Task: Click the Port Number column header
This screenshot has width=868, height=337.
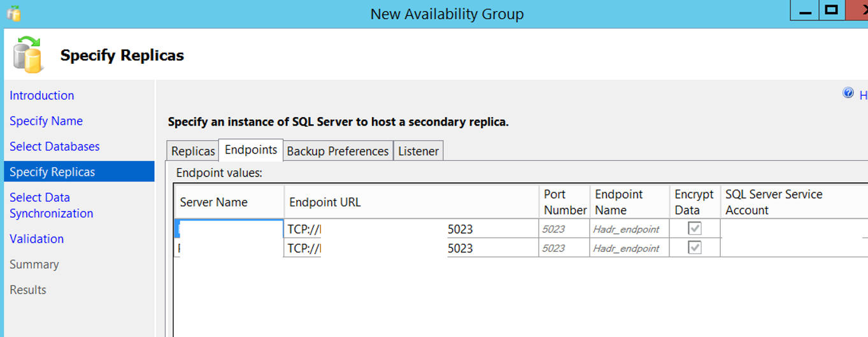Action: tap(564, 202)
